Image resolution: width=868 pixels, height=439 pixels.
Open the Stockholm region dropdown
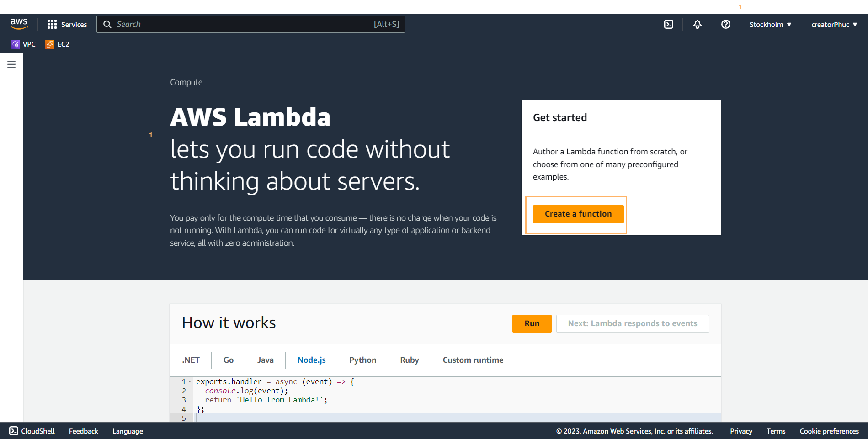click(770, 24)
